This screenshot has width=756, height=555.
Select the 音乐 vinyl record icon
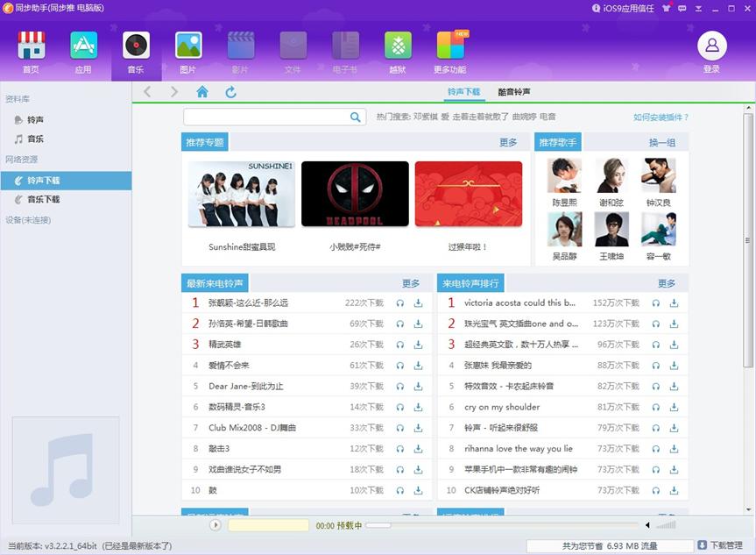tap(136, 46)
